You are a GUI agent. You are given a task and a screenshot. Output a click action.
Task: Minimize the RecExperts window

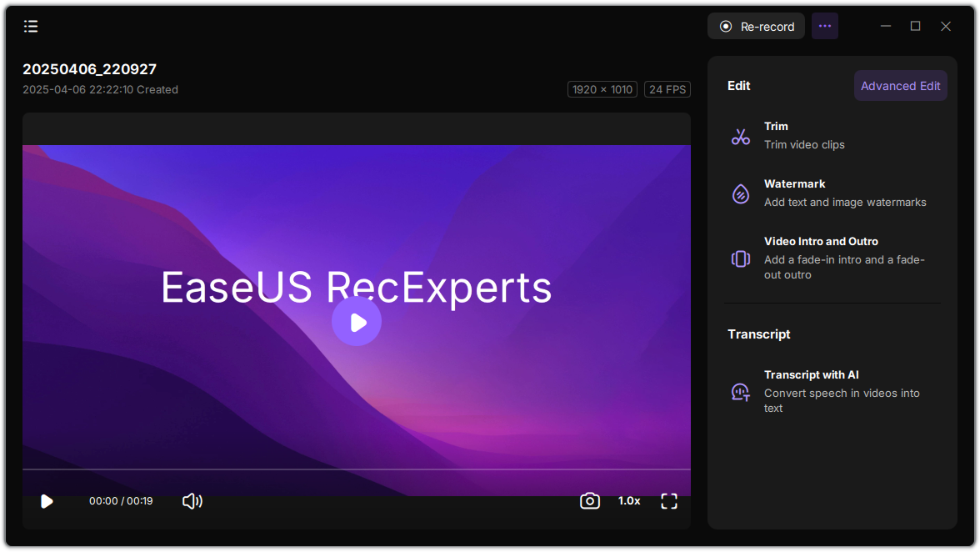click(886, 26)
